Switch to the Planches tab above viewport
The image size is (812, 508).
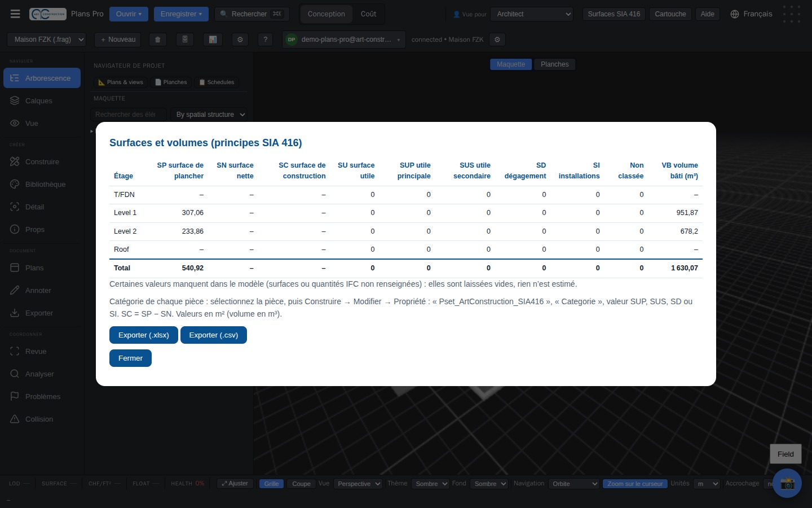coord(555,64)
